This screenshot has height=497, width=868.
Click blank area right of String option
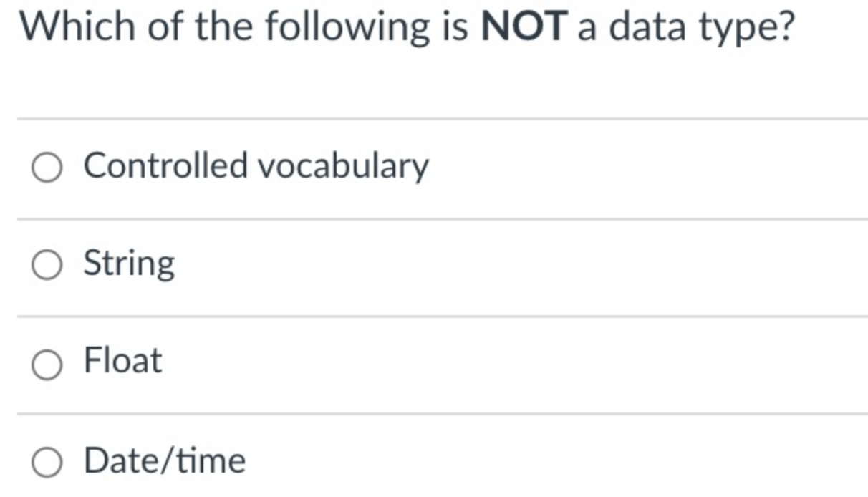[516, 266]
